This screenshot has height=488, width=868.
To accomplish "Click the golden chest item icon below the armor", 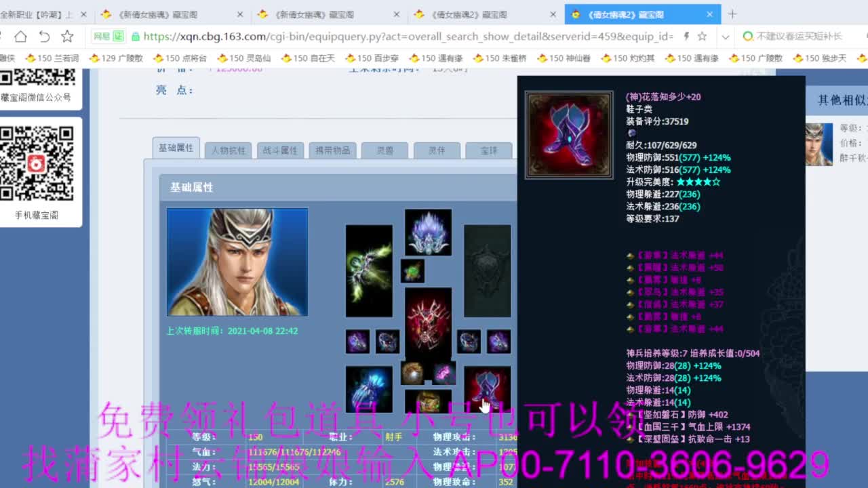I will coord(428,400).
